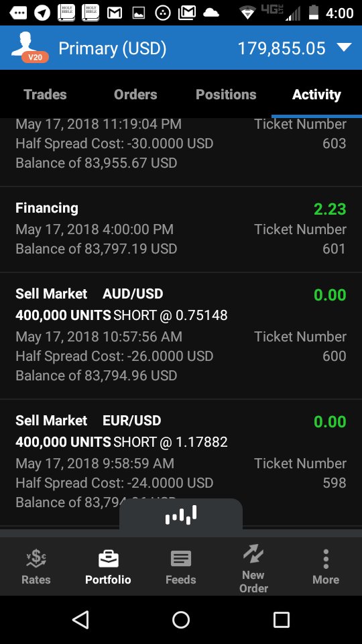362x644 pixels.
Task: Select the Activity tab
Action: (316, 95)
